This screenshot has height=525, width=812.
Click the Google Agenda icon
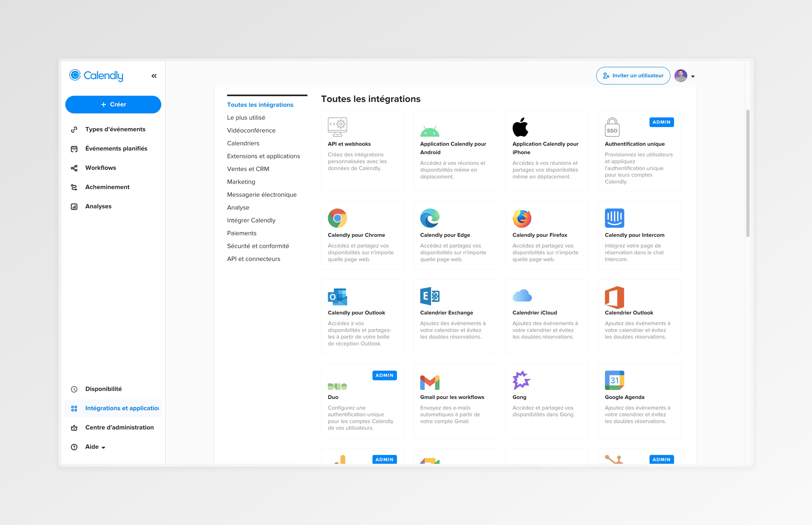pyautogui.click(x=614, y=380)
